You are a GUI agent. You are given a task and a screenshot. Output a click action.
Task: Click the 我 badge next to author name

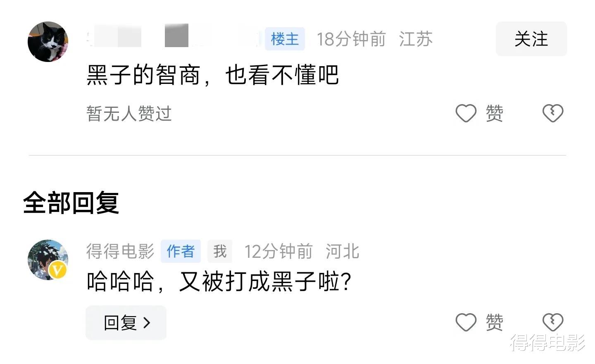click(219, 251)
